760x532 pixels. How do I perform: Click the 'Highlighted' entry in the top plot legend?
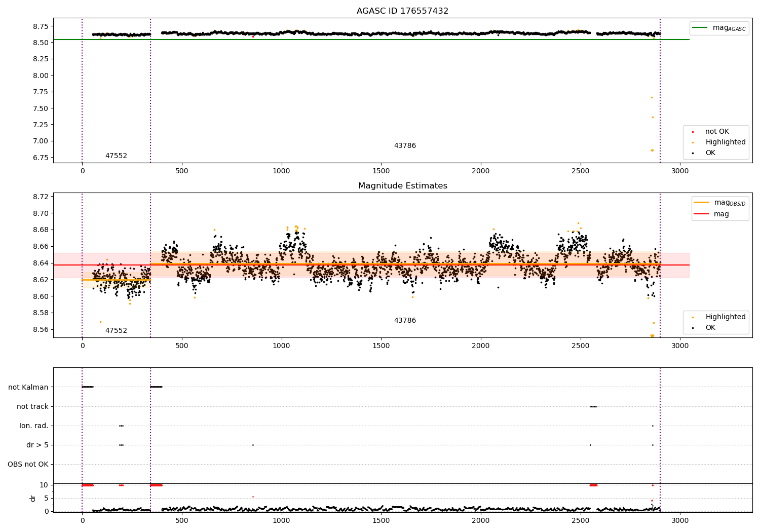pyautogui.click(x=726, y=142)
